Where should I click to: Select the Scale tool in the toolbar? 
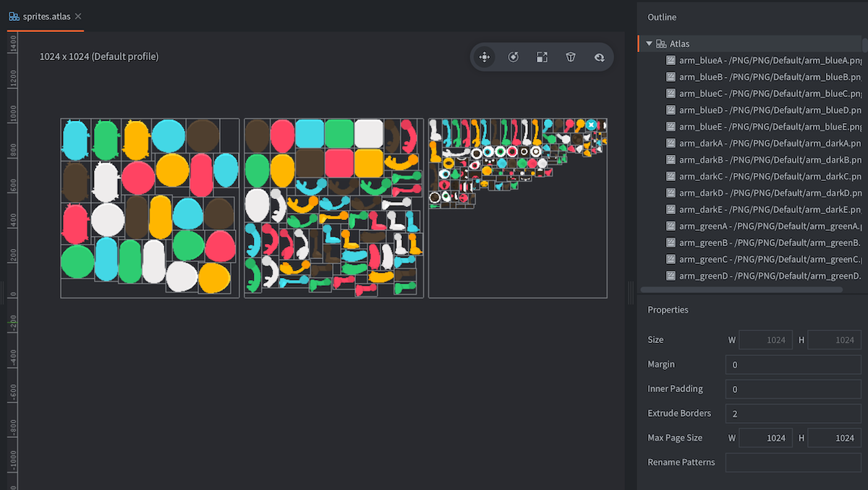pyautogui.click(x=542, y=56)
